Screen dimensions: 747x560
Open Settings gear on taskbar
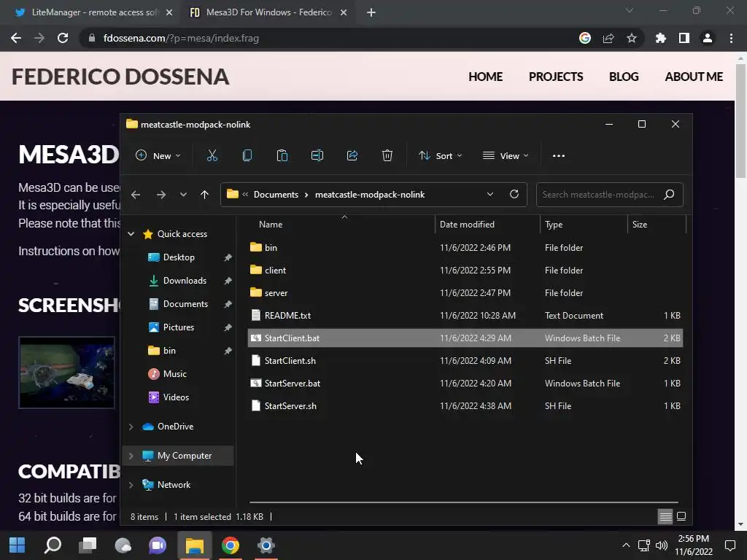point(266,545)
